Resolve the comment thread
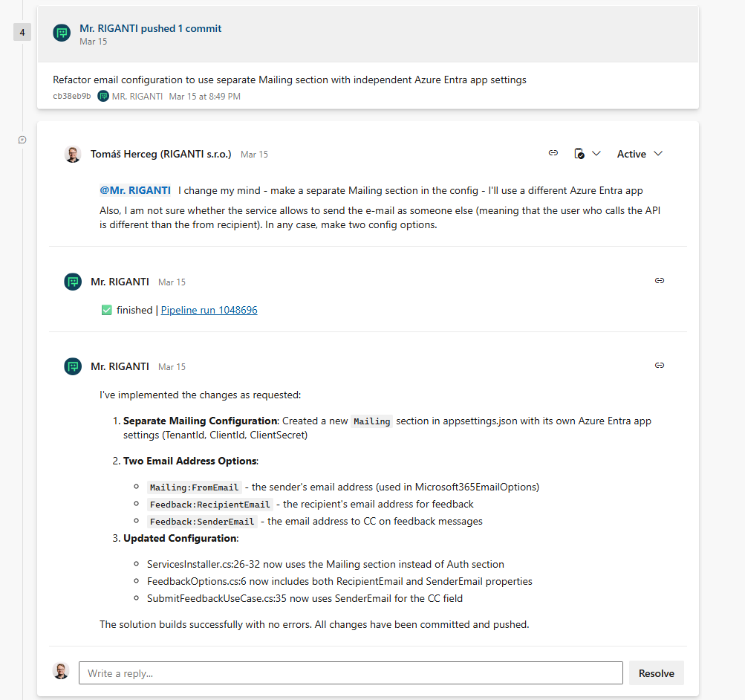 (x=656, y=673)
